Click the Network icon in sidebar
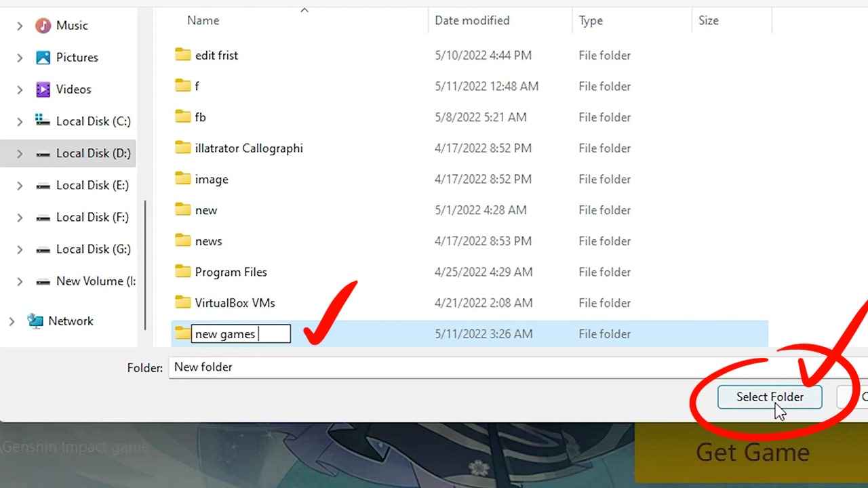This screenshot has width=868, height=488. click(35, 321)
